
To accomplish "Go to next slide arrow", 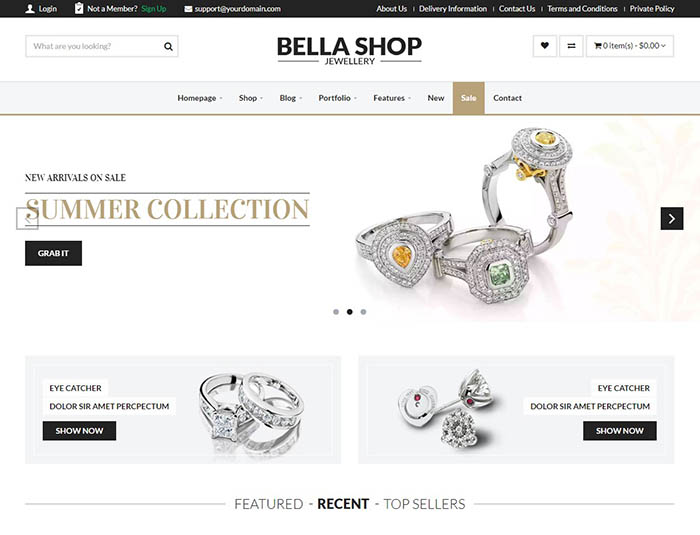I will [671, 218].
